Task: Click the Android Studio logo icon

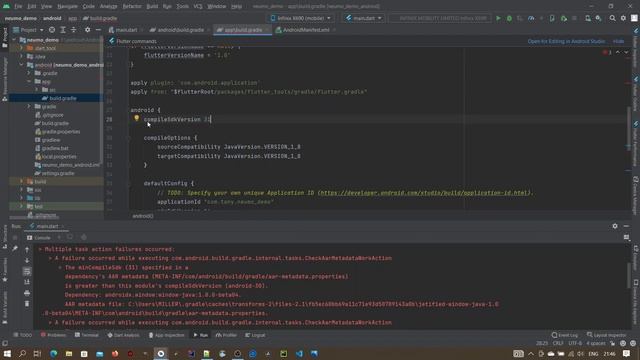Action: point(7,6)
